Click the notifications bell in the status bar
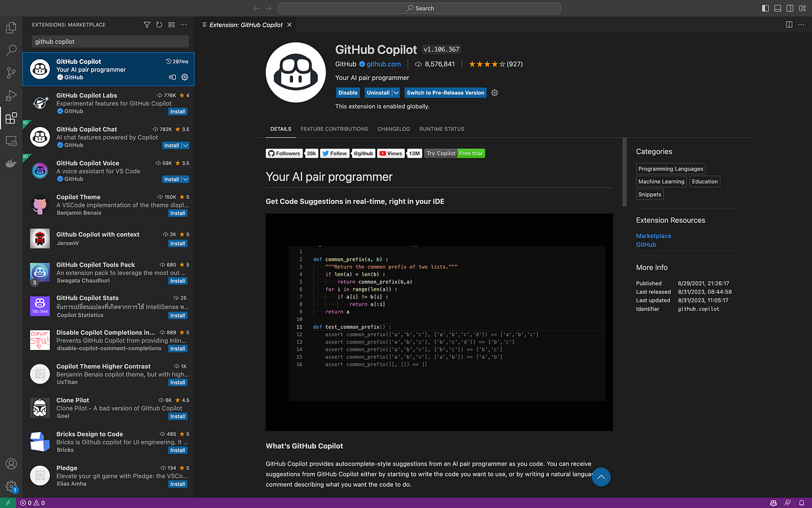This screenshot has height=508, width=812. 802,503
